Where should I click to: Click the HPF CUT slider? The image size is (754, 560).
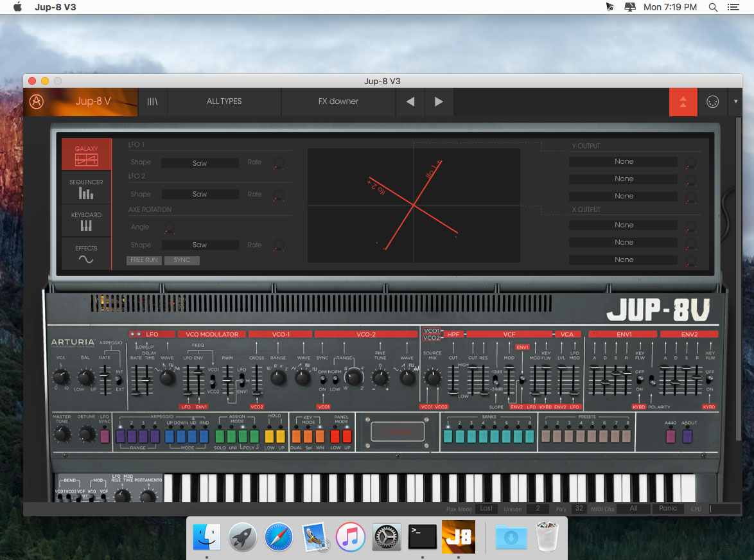[x=453, y=379]
